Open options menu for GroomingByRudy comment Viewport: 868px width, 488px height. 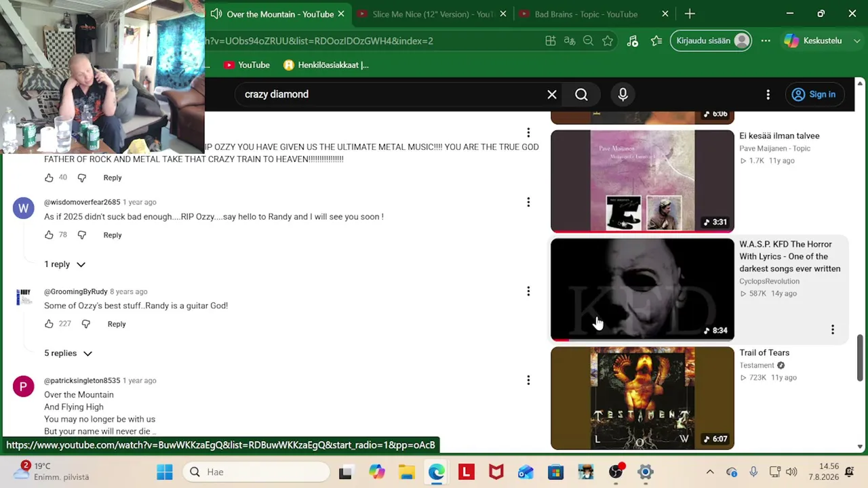528,291
